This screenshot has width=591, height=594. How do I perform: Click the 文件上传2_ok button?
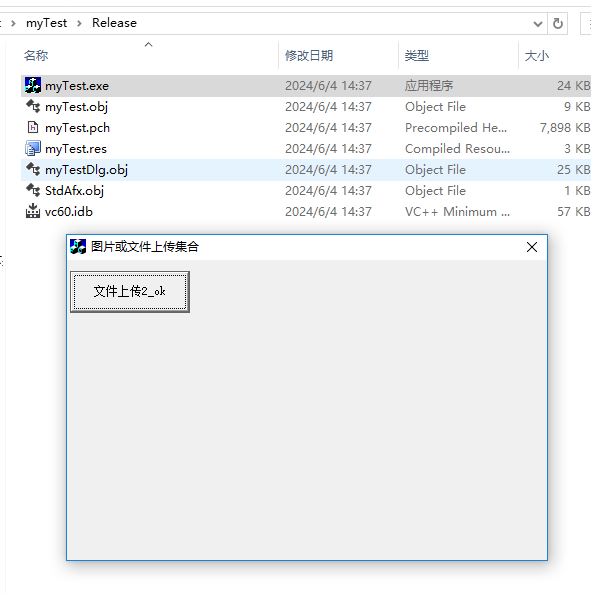pyautogui.click(x=130, y=292)
